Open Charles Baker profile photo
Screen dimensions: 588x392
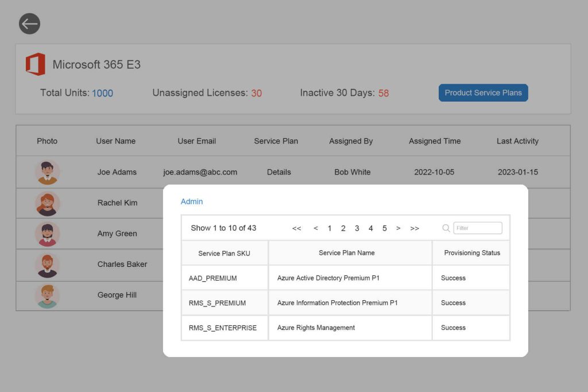coord(47,265)
